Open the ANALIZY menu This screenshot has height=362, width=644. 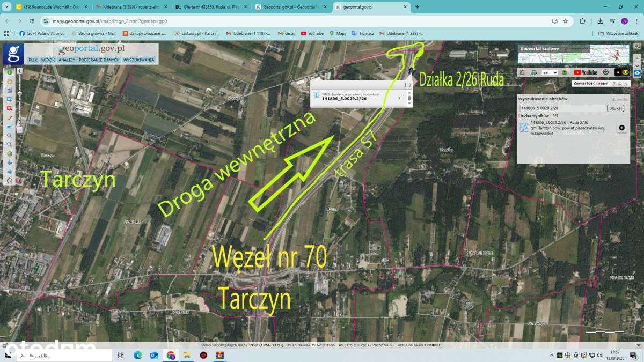(x=67, y=60)
